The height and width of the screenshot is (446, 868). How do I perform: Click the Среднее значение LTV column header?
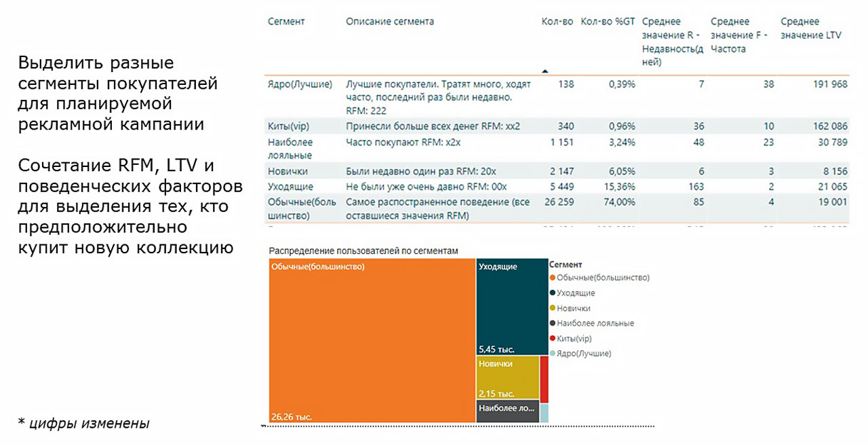point(811,29)
